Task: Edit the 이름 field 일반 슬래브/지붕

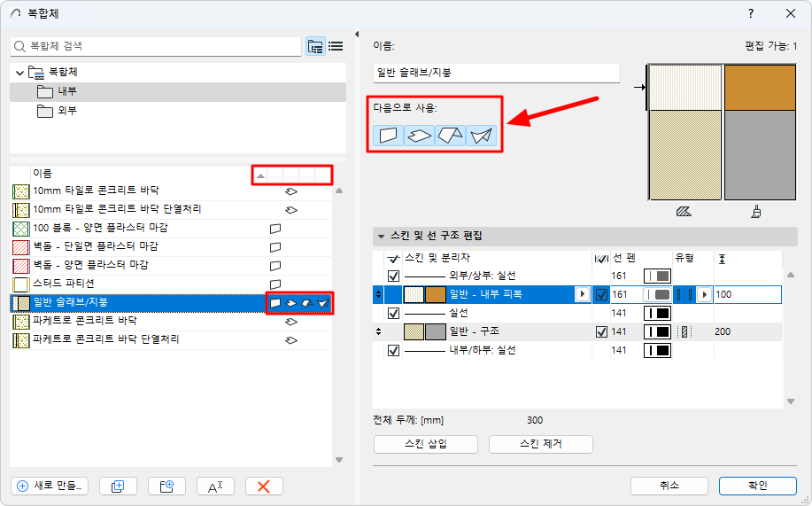Action: click(496, 73)
